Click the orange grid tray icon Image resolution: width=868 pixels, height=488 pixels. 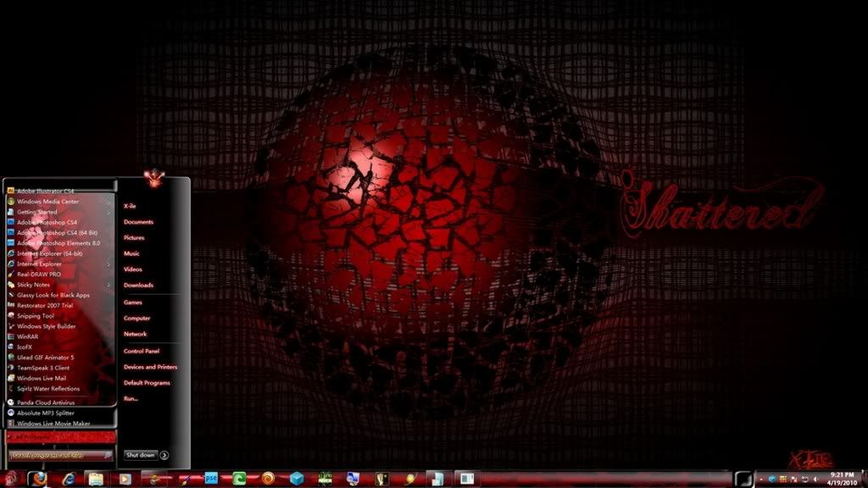coord(782,480)
